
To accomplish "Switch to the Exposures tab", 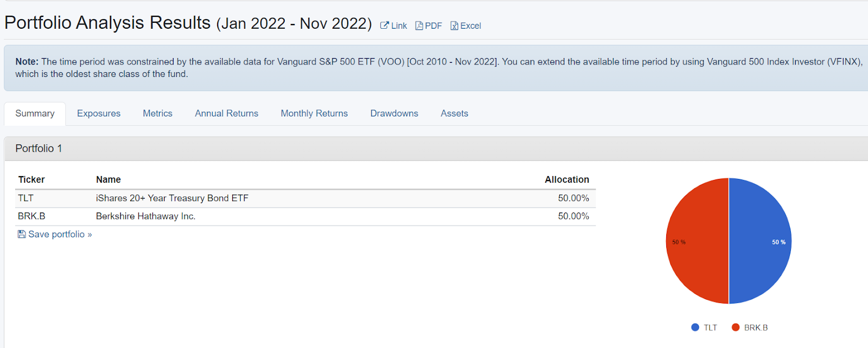I will coord(99,113).
